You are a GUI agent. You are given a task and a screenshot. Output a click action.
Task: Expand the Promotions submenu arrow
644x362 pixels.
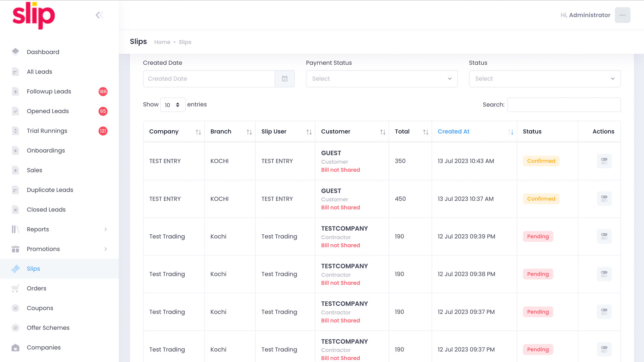[106, 249]
